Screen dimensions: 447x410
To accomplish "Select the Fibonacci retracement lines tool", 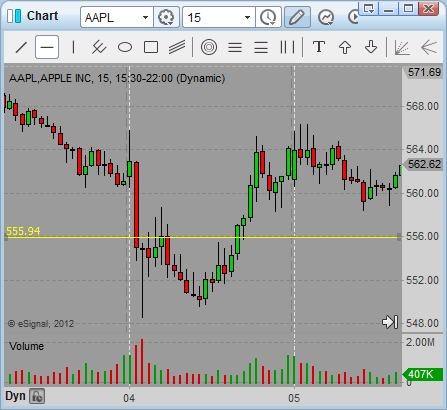I will [x=235, y=47].
